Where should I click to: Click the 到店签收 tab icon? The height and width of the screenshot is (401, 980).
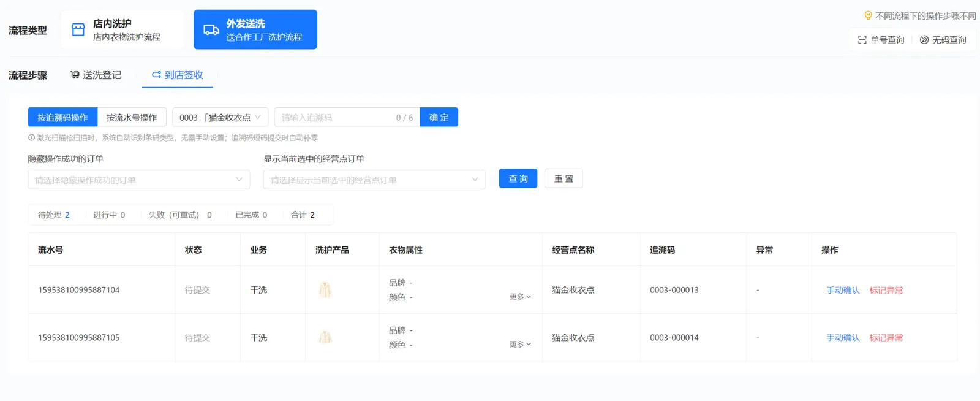(157, 75)
